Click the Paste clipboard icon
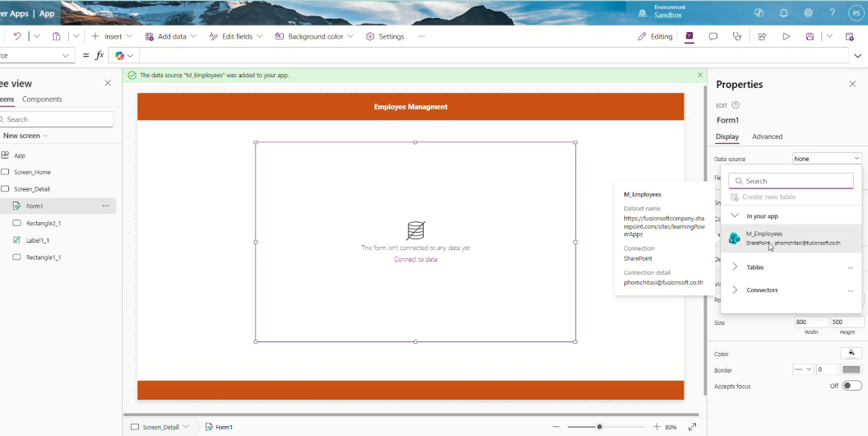The image size is (868, 436). coord(57,36)
